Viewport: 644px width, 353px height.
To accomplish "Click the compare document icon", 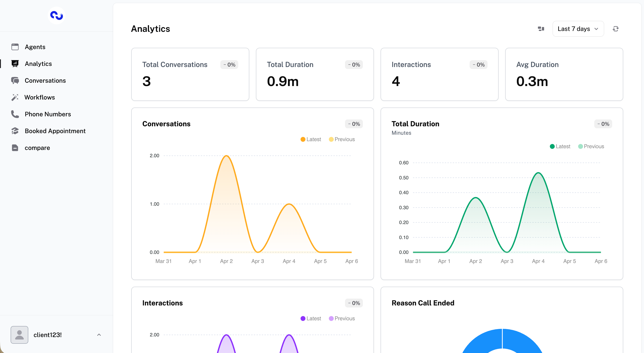I will [15, 148].
